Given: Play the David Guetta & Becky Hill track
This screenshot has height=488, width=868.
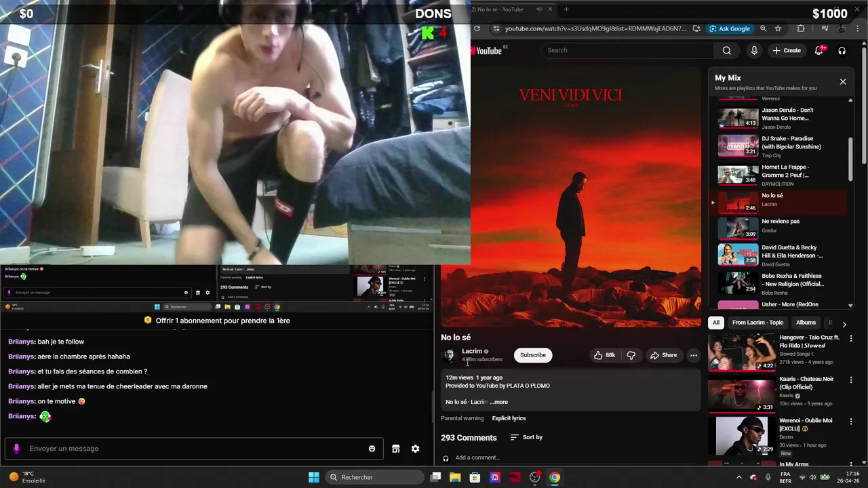Looking at the screenshot, I should pyautogui.click(x=780, y=256).
